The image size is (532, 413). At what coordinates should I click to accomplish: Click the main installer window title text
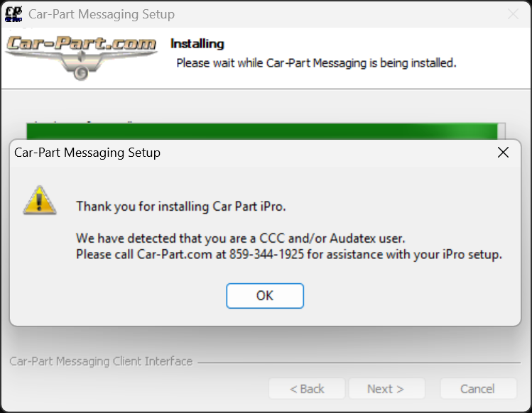(x=102, y=14)
